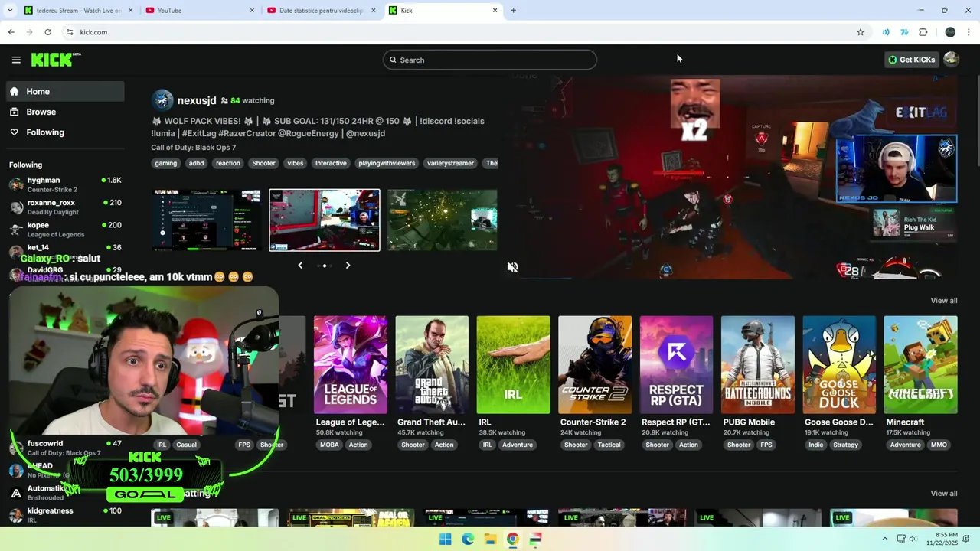Image resolution: width=980 pixels, height=551 pixels.
Task: Go to next featured stream arrow
Action: [348, 266]
